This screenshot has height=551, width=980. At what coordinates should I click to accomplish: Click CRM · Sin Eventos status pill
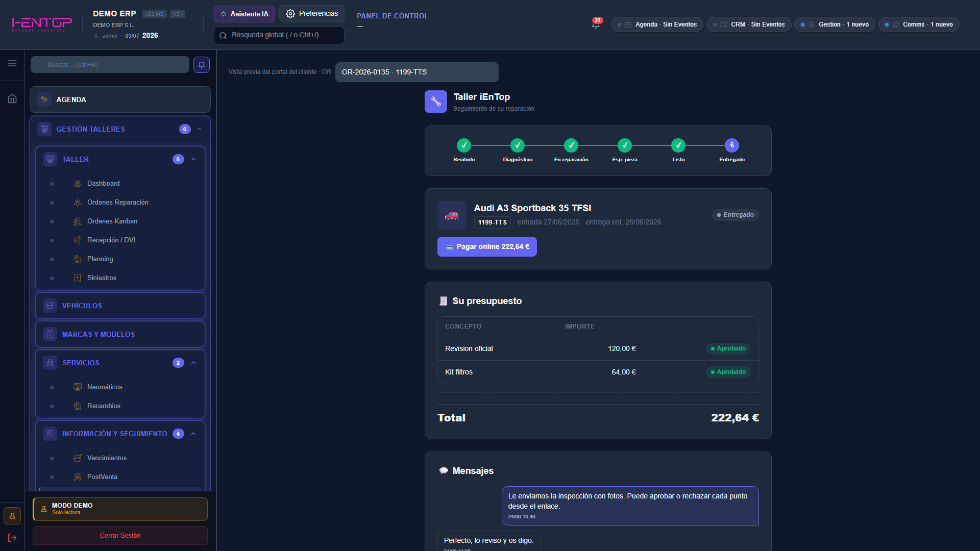749,24
